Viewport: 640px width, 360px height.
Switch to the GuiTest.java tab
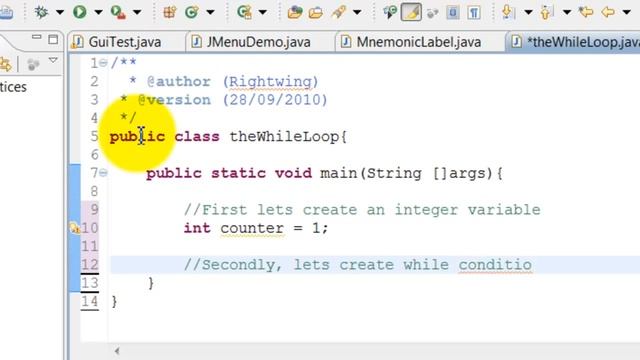click(x=125, y=42)
